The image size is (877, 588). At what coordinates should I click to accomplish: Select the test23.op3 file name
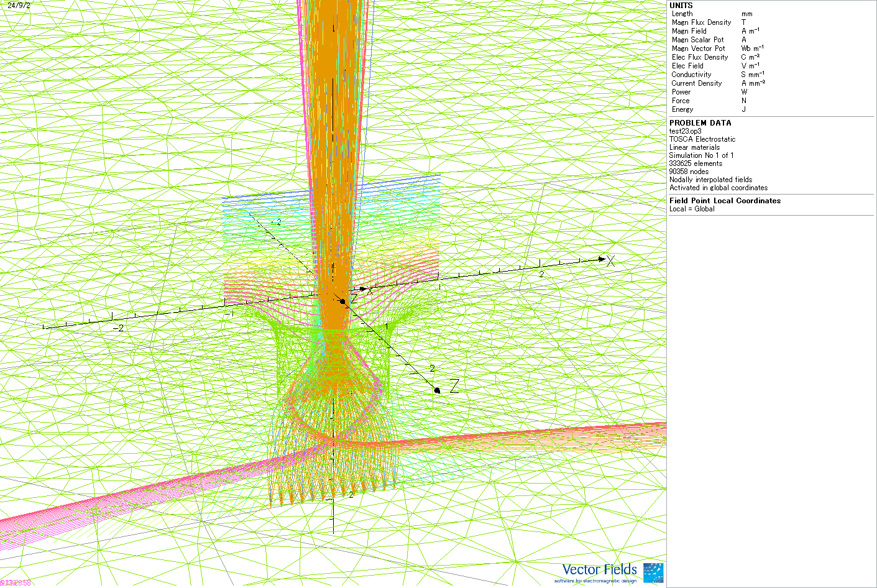[x=685, y=131]
